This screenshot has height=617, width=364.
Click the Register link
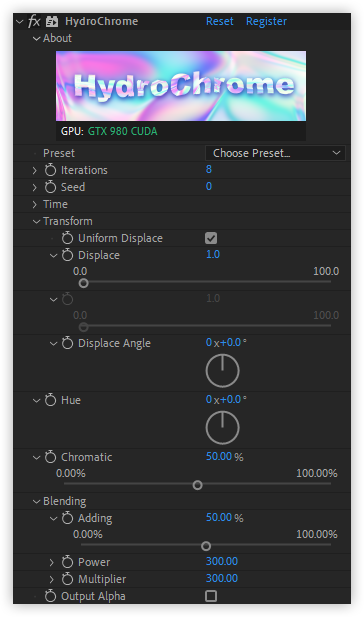tap(266, 22)
